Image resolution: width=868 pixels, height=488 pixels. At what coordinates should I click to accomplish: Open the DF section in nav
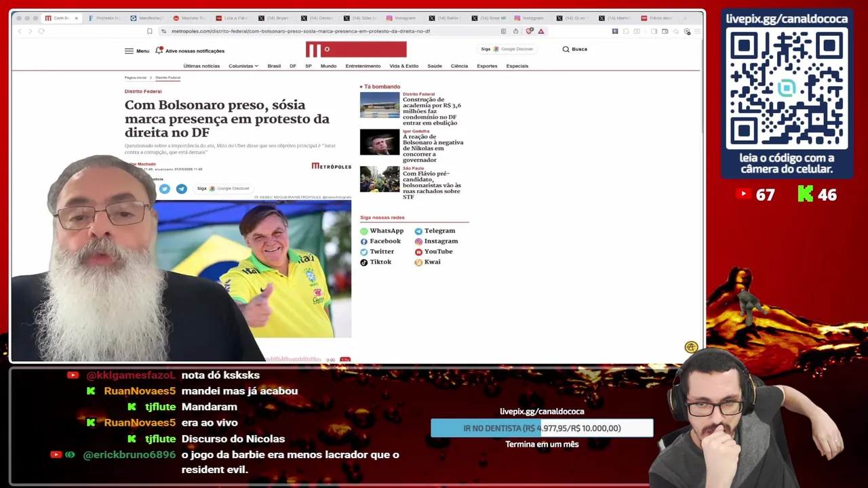pos(293,66)
